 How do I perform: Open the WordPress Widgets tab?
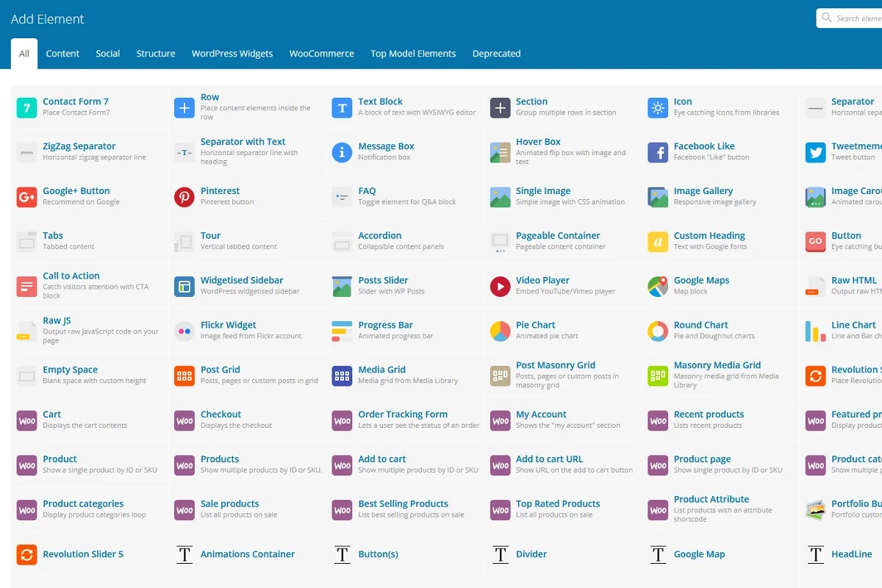tap(232, 54)
